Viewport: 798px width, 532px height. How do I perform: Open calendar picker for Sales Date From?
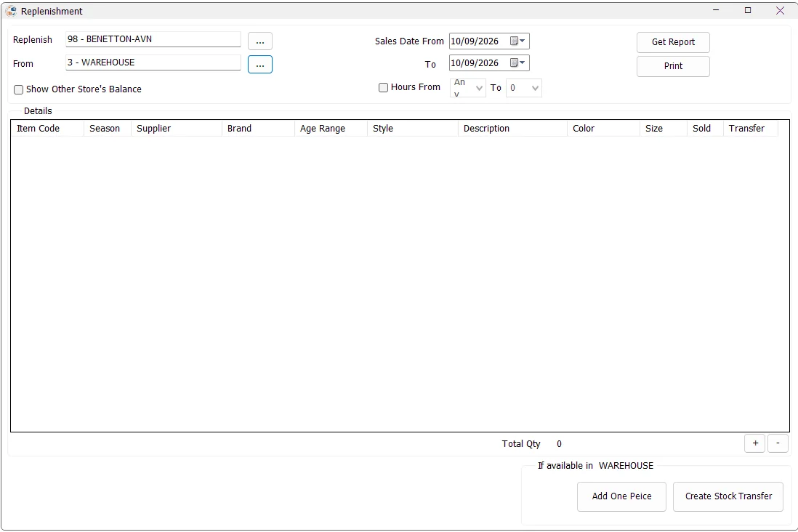click(x=517, y=41)
